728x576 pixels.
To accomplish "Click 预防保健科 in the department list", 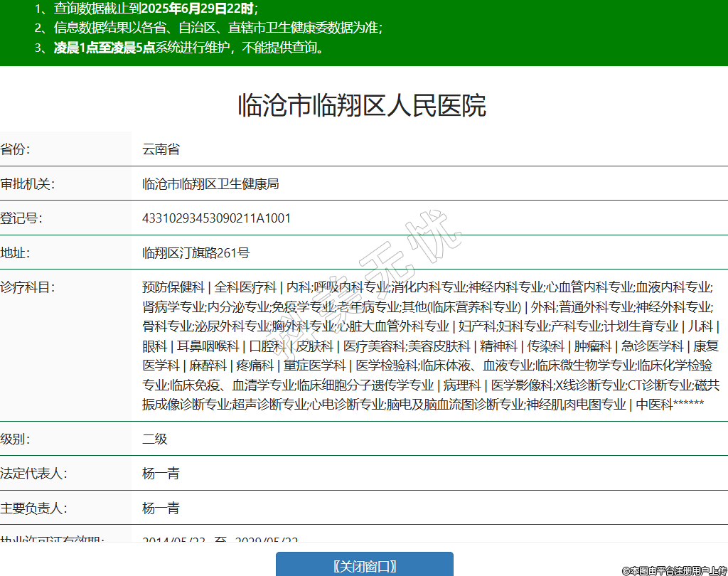I will (173, 287).
